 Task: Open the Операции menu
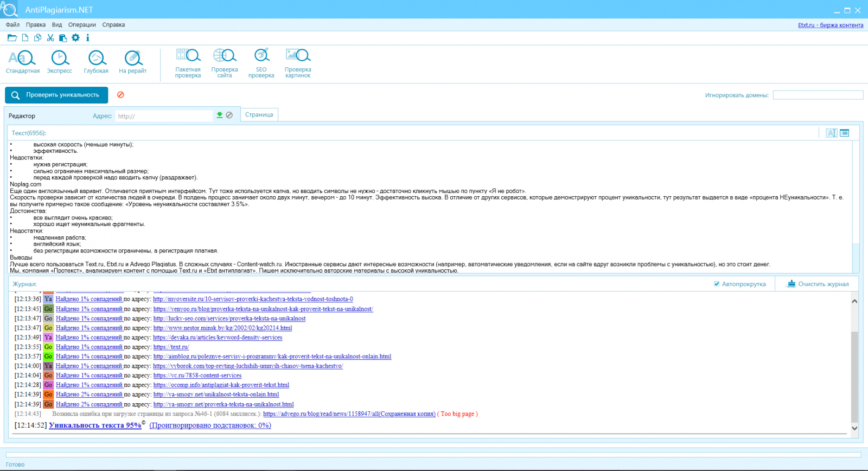pos(82,24)
